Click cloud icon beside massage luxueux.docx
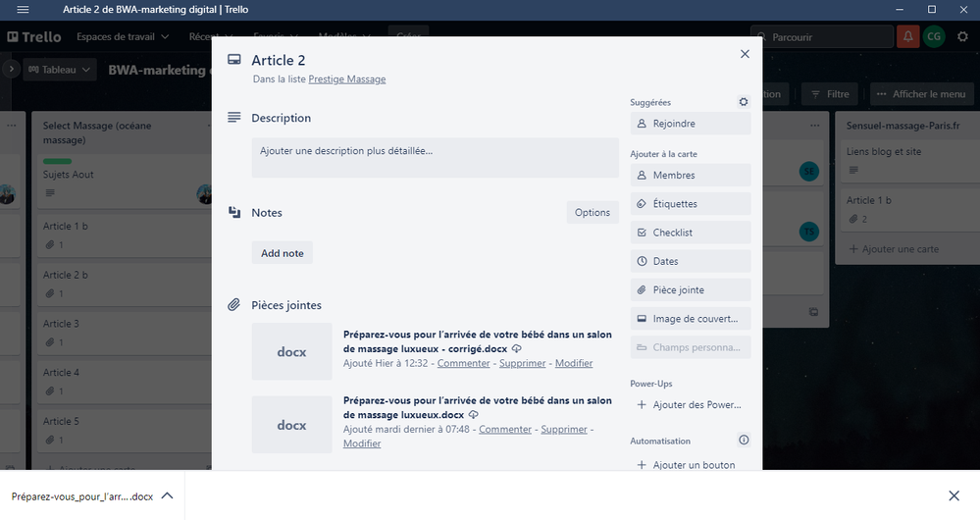Viewport: 980px width, 520px height. tap(473, 415)
